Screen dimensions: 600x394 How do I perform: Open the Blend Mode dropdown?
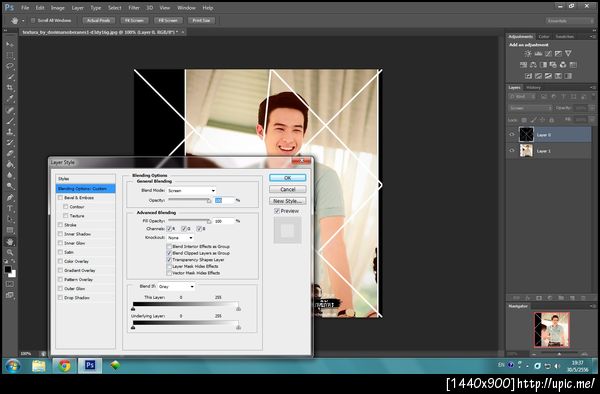tap(191, 190)
